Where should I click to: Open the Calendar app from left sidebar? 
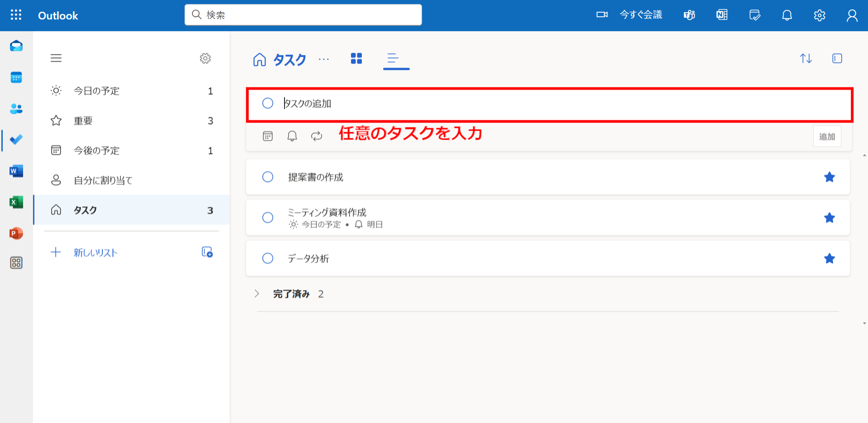coord(16,77)
